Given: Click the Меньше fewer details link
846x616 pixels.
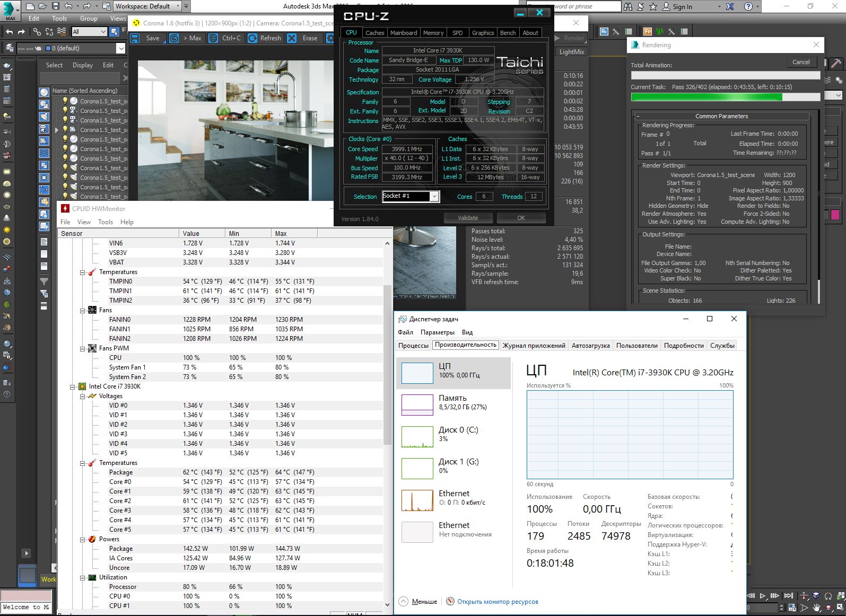Looking at the screenshot, I should click(x=424, y=602).
